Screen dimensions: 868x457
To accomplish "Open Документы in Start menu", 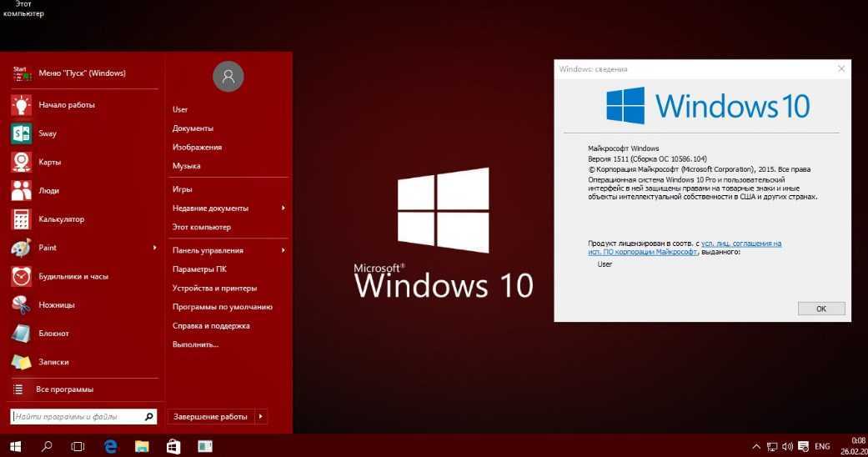I will point(193,128).
